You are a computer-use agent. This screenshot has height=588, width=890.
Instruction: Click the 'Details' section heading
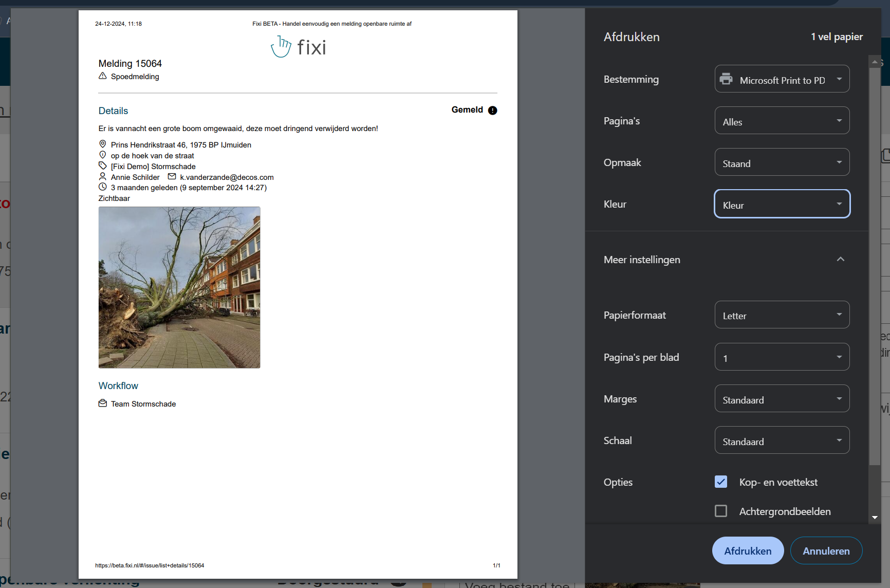pos(113,111)
